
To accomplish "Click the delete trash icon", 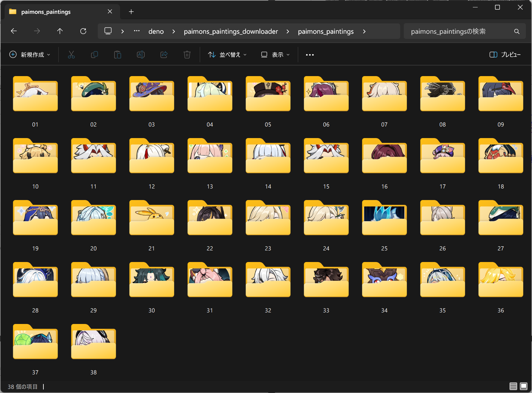I will point(187,55).
